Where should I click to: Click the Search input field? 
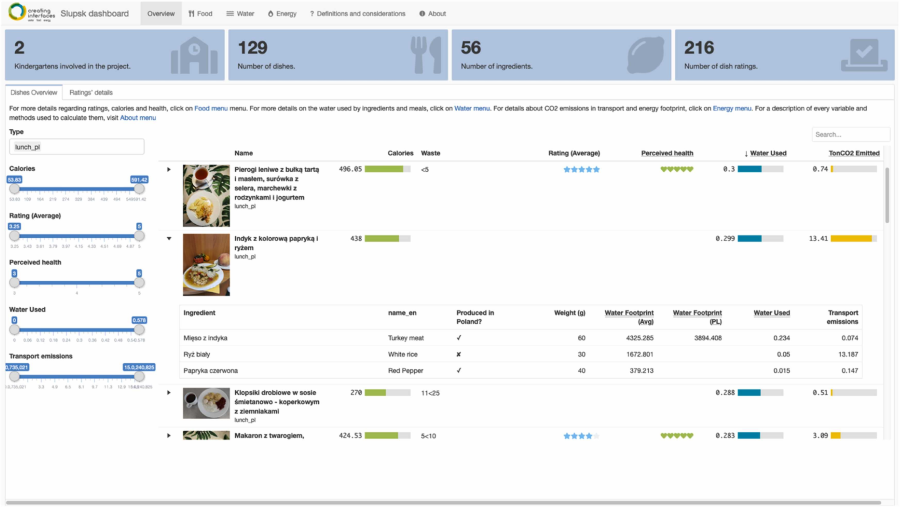pos(849,134)
